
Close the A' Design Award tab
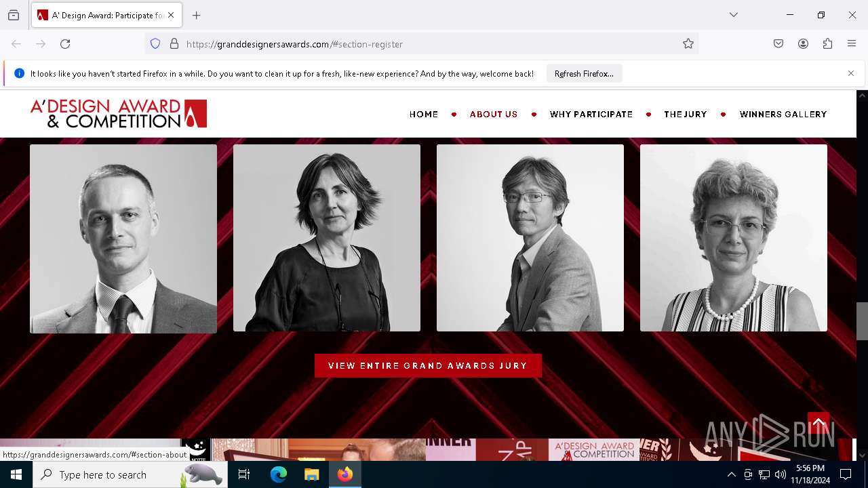point(171,15)
